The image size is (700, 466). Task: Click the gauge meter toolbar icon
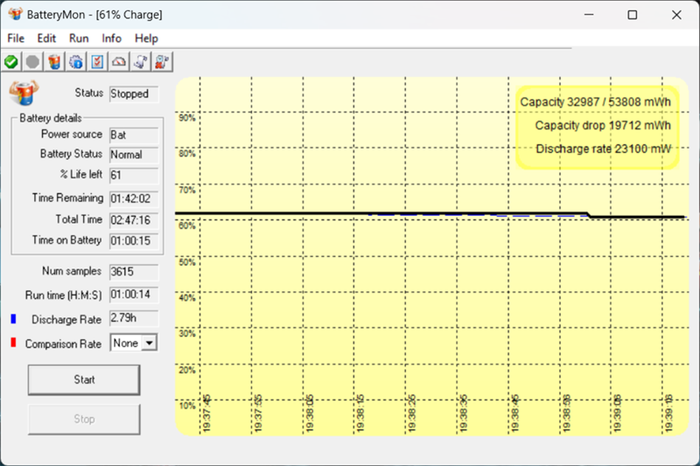click(119, 62)
